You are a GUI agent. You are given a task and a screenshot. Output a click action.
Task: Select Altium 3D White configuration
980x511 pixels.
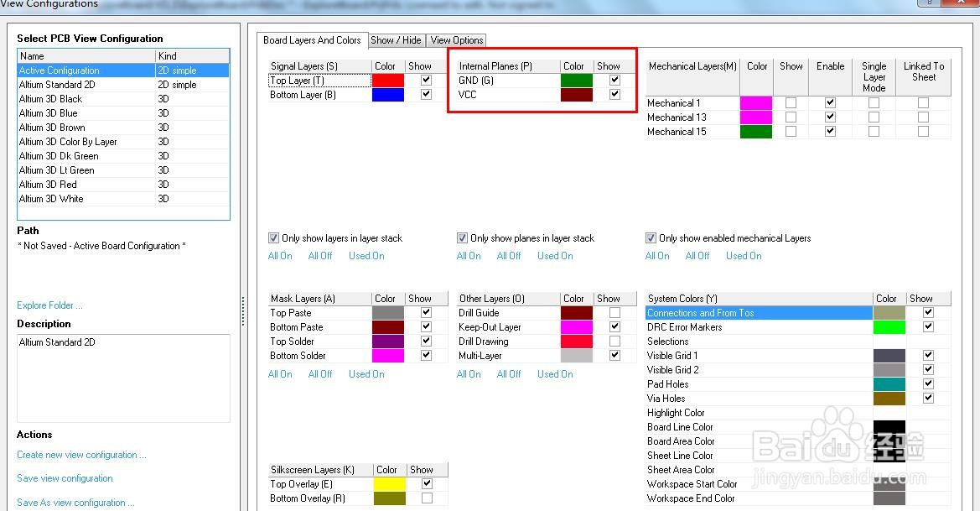(124, 199)
